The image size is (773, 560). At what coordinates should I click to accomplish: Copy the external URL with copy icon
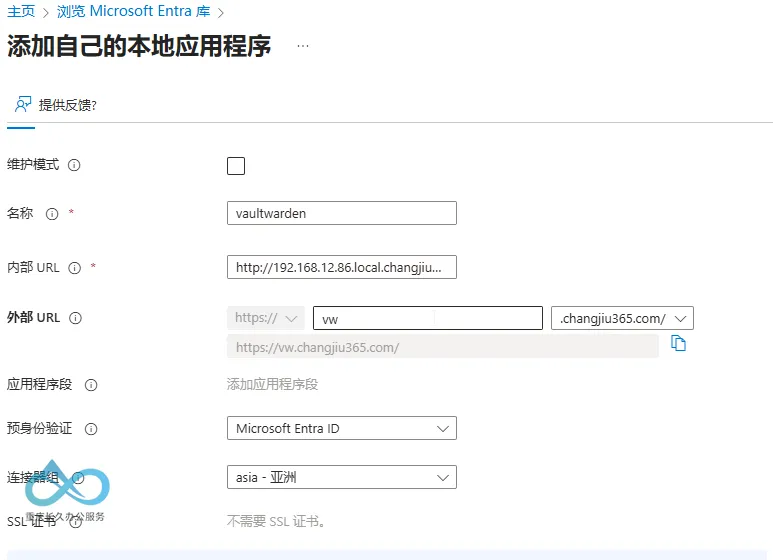pyautogui.click(x=678, y=343)
